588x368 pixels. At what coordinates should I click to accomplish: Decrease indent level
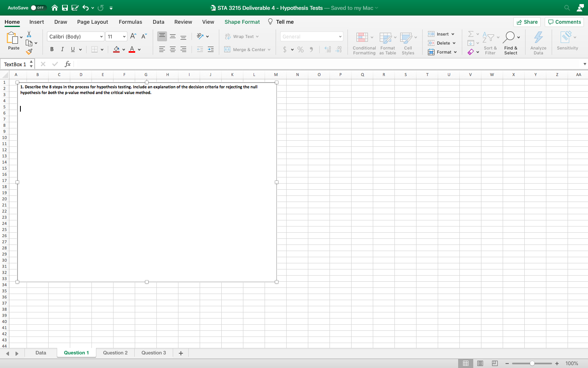coord(200,49)
